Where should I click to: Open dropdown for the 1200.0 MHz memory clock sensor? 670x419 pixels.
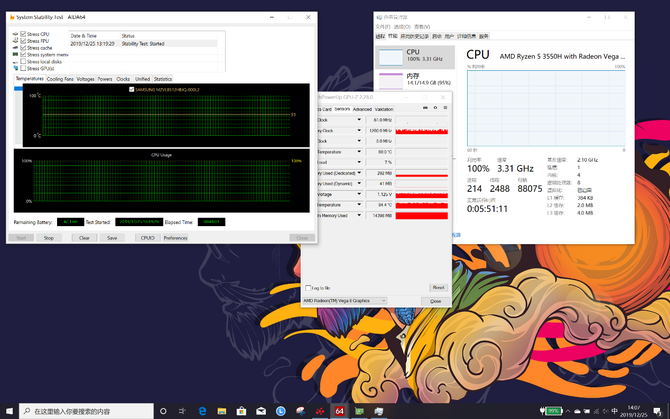359,131
